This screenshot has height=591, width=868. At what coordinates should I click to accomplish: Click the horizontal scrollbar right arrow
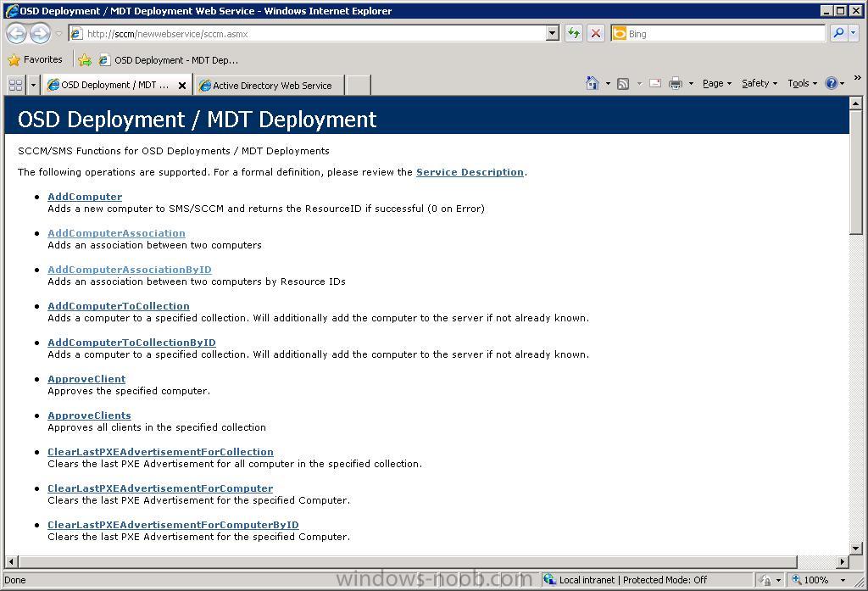[x=843, y=561]
